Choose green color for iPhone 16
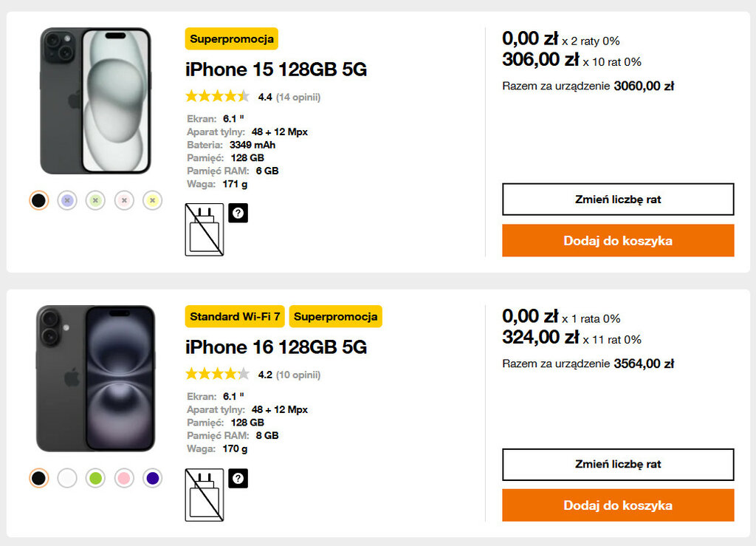756x546 pixels. click(x=95, y=478)
